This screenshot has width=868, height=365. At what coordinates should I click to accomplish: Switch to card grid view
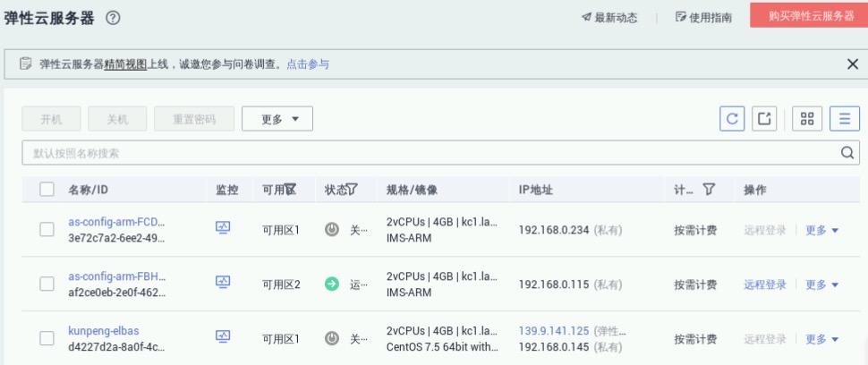pos(807,119)
